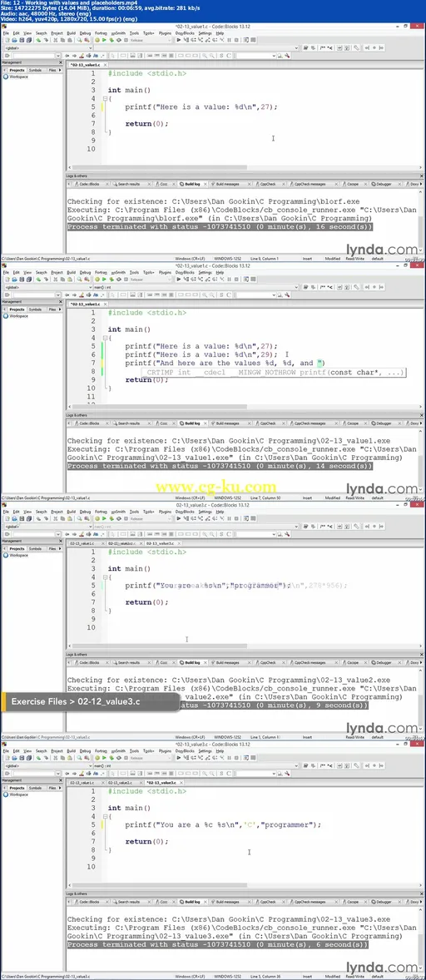426x980 pixels.
Task: Click the "And here are the values" code line
Action: click(225, 363)
